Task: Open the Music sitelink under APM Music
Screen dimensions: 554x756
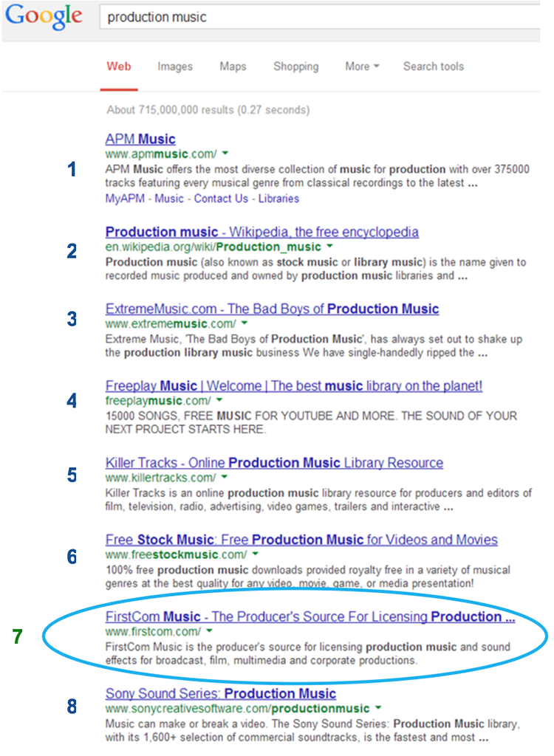Action: point(169,199)
